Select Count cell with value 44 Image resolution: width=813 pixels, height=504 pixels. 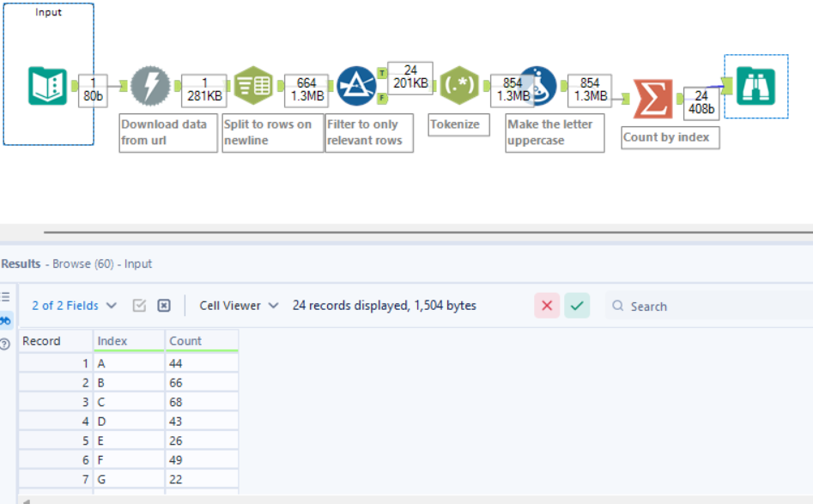pos(202,363)
